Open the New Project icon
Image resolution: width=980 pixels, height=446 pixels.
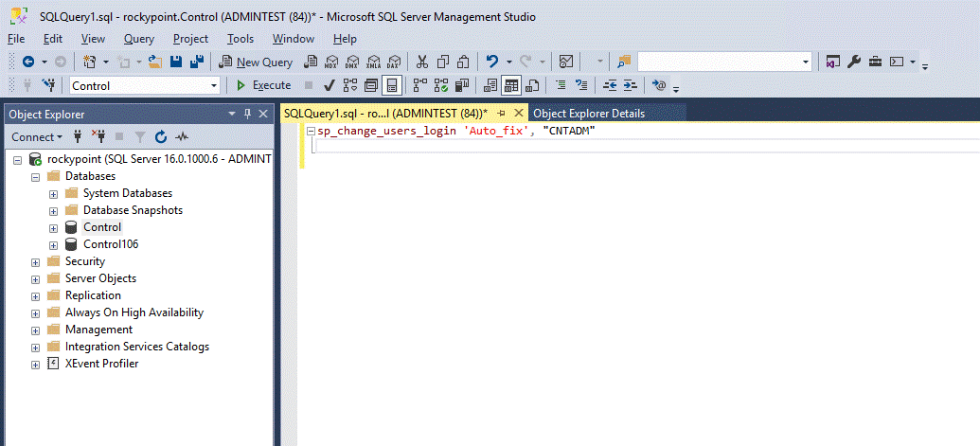89,62
